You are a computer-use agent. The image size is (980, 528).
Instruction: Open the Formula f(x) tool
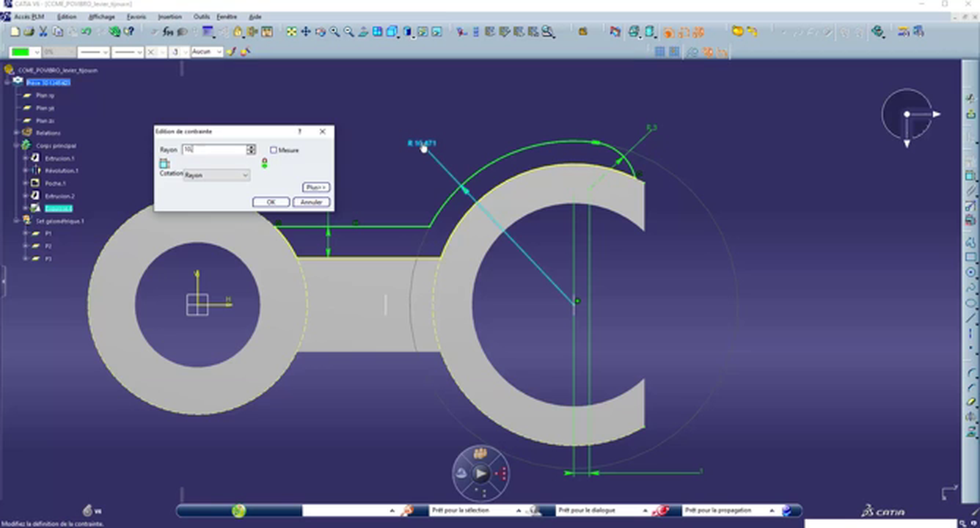167,32
